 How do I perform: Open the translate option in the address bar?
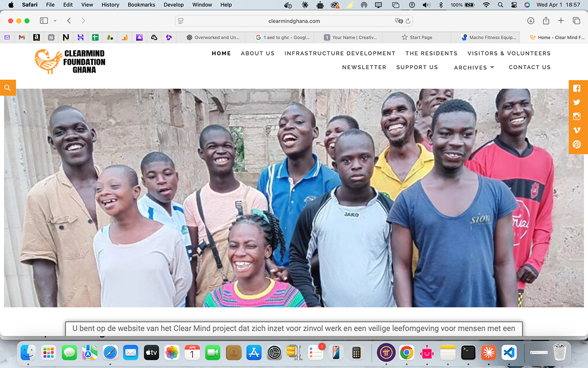coord(398,21)
